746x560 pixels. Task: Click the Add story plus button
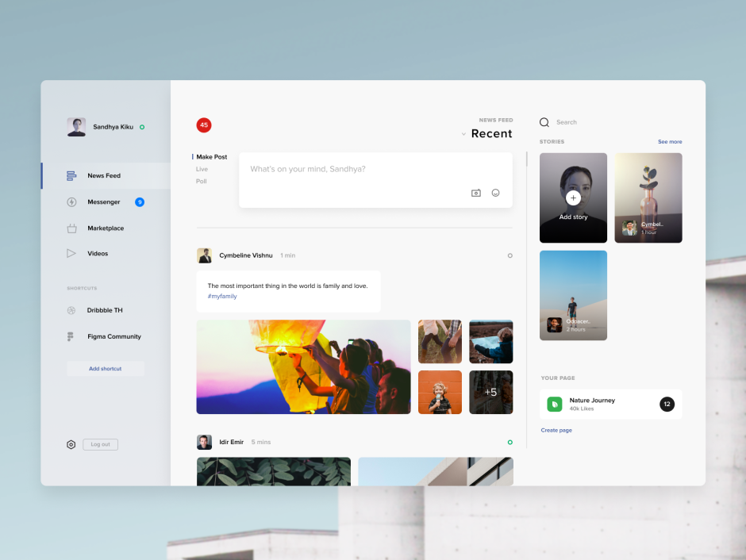(574, 198)
